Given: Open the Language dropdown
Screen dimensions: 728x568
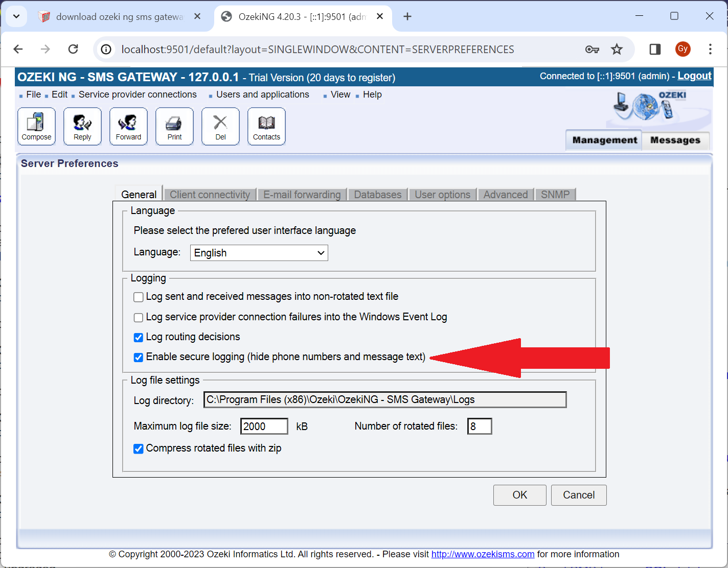Looking at the screenshot, I should [x=259, y=253].
